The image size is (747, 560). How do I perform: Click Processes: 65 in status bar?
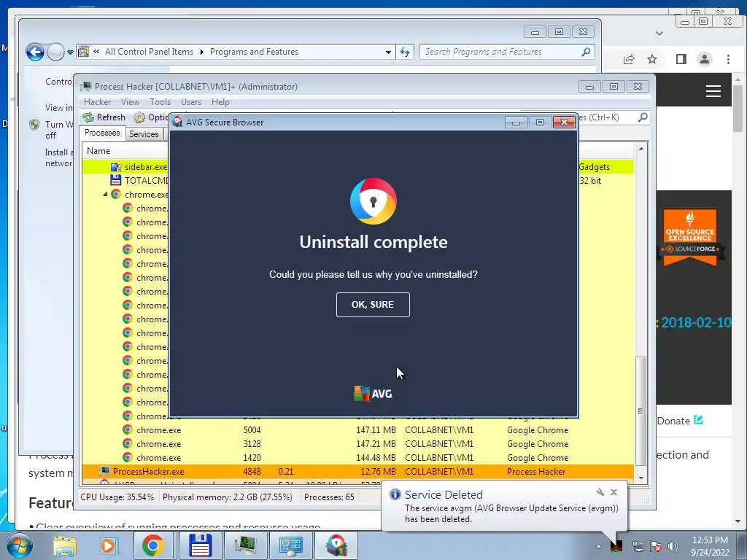[x=329, y=497]
